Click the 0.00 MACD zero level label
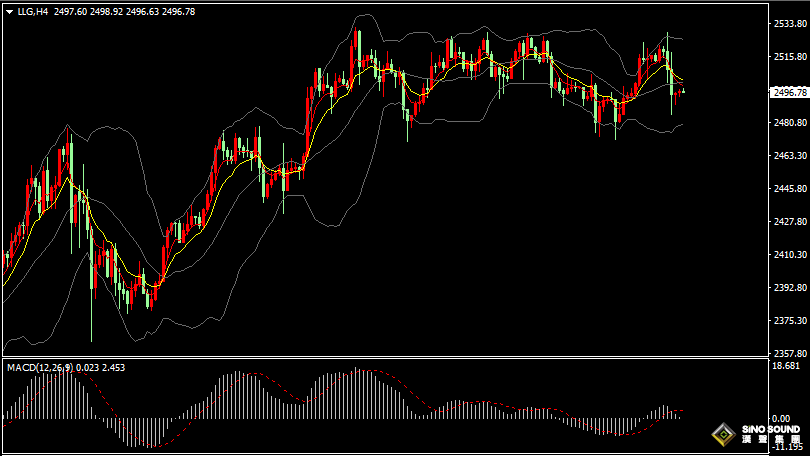 click(x=782, y=419)
